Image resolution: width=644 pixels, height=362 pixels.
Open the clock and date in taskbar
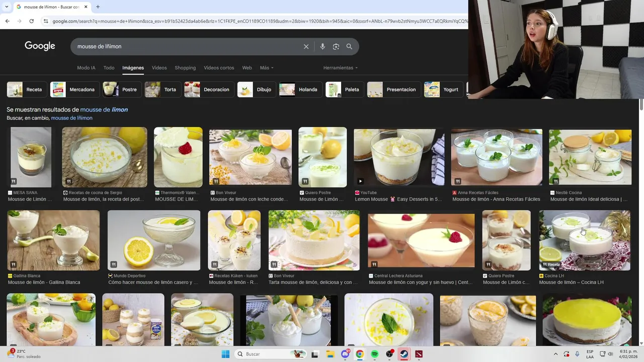click(x=629, y=354)
